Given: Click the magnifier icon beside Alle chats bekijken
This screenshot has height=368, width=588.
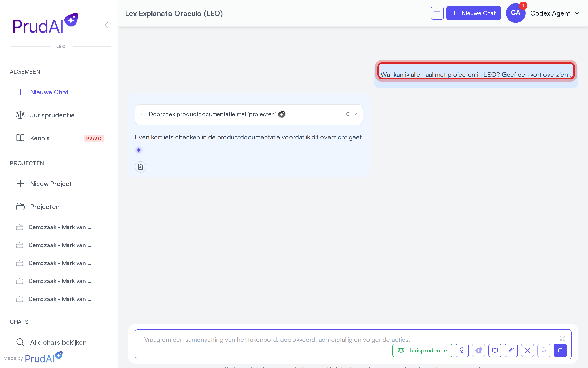Looking at the screenshot, I should tap(20, 342).
